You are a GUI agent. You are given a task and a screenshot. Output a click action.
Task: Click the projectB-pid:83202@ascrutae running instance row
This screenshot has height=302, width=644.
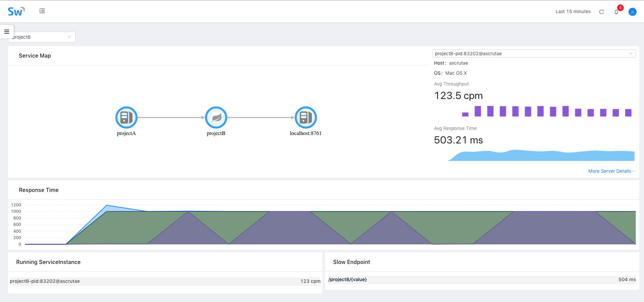[x=165, y=281]
